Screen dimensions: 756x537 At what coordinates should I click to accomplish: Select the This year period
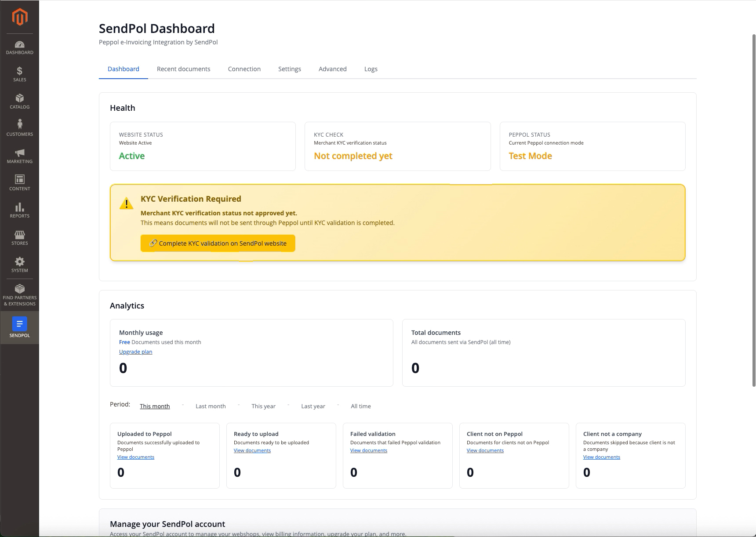[x=263, y=406]
